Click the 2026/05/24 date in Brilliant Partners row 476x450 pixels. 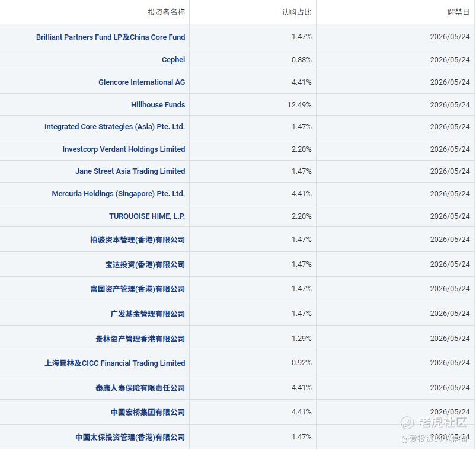pyautogui.click(x=450, y=37)
